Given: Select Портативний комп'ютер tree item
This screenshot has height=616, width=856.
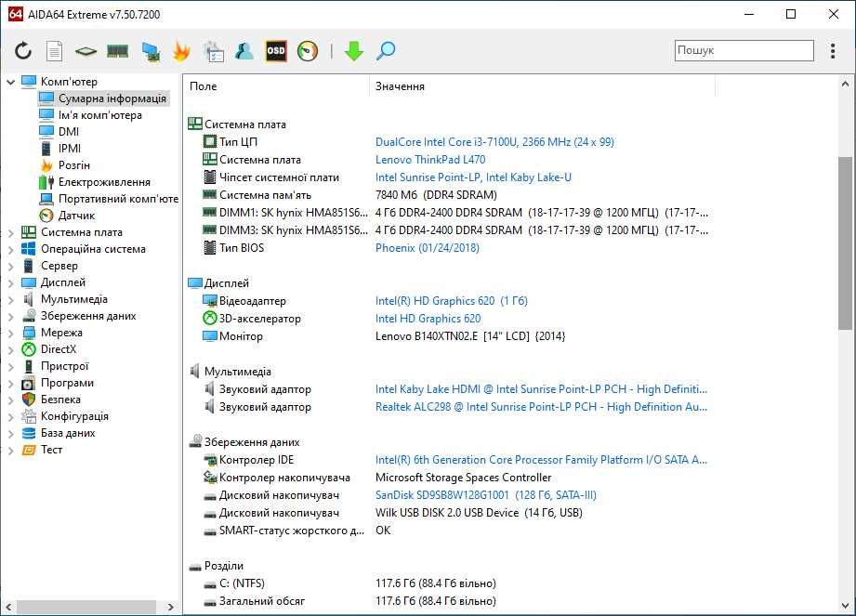Looking at the screenshot, I should click(118, 199).
